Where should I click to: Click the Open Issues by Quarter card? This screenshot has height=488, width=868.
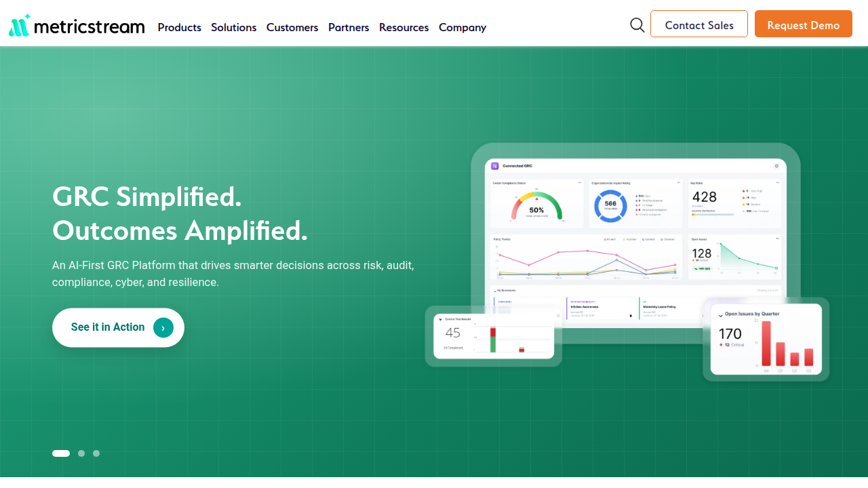(x=766, y=339)
